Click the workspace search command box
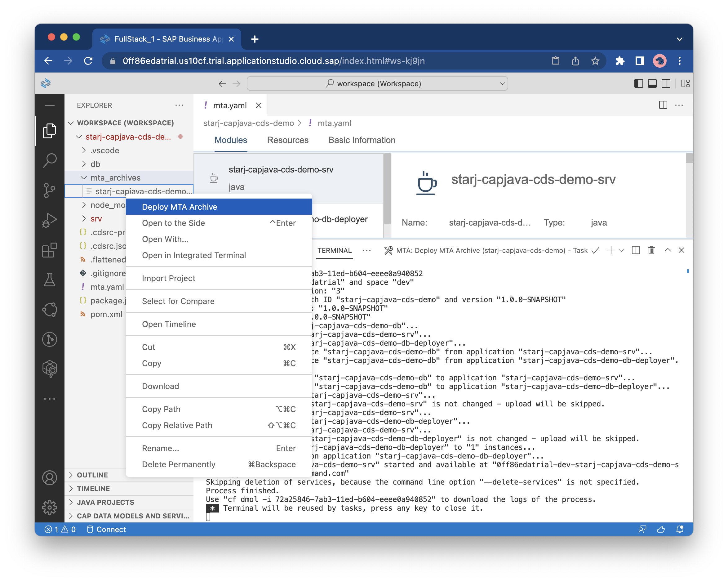The height and width of the screenshot is (582, 728). pyautogui.click(x=377, y=83)
